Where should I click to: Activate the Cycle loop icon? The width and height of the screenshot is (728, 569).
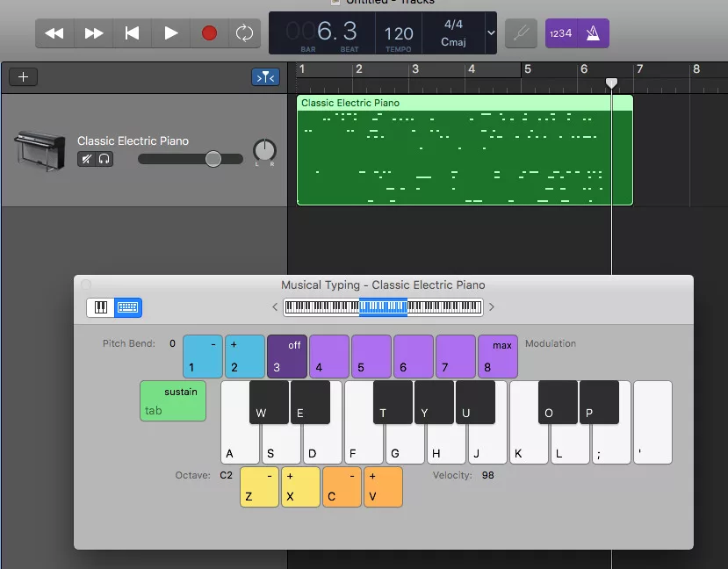click(x=243, y=32)
